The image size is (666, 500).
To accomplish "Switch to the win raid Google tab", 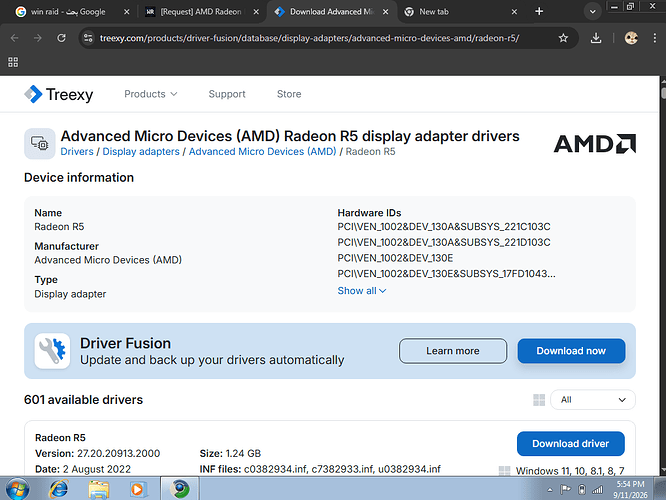I will pos(68,12).
